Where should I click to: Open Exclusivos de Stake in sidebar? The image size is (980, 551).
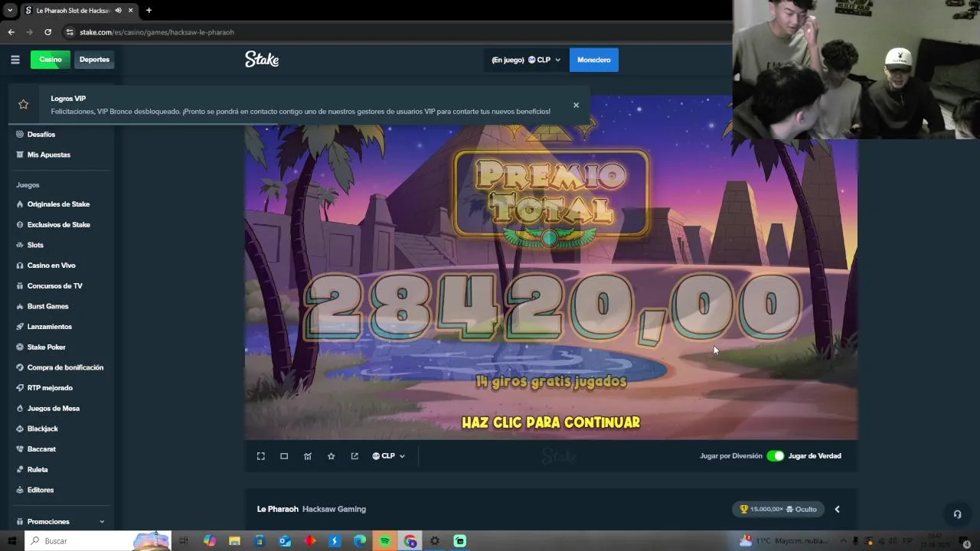point(59,225)
